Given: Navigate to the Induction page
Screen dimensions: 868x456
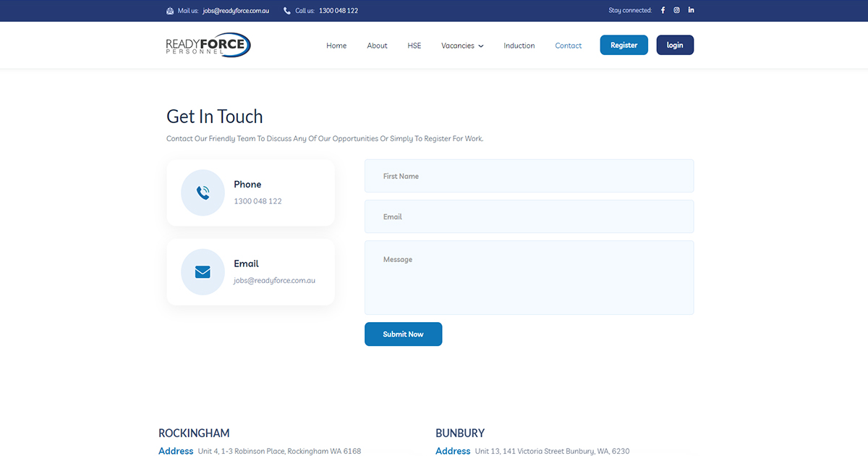Looking at the screenshot, I should (x=519, y=46).
